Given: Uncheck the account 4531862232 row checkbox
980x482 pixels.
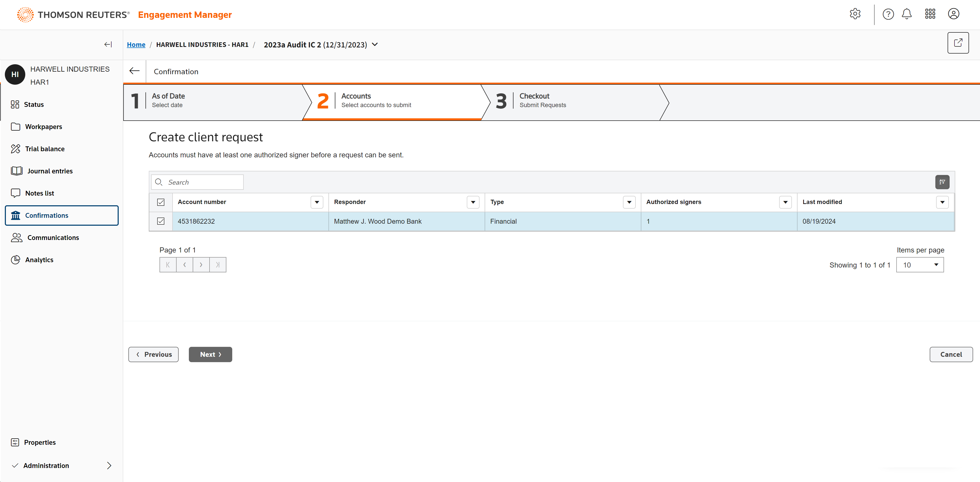Looking at the screenshot, I should [161, 221].
